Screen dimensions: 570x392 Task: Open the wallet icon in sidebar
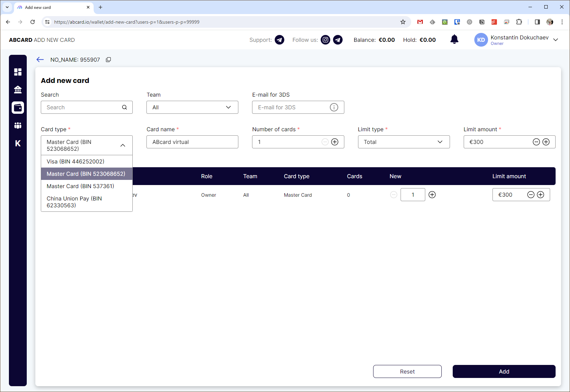18,108
